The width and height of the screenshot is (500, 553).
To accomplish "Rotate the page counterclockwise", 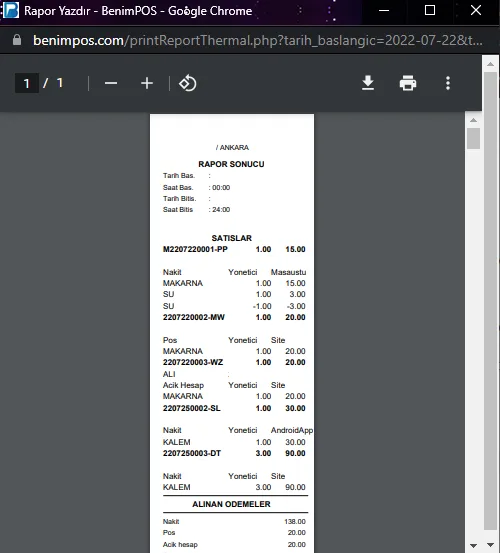I will pyautogui.click(x=188, y=83).
